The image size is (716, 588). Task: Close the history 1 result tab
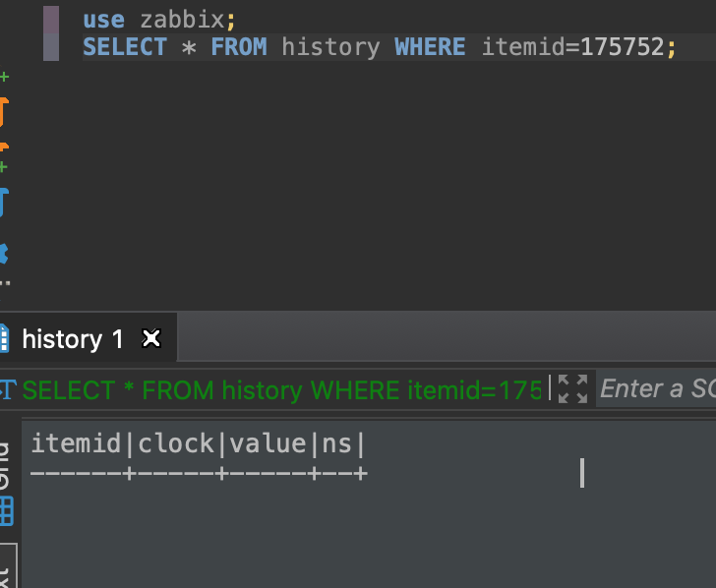(151, 338)
